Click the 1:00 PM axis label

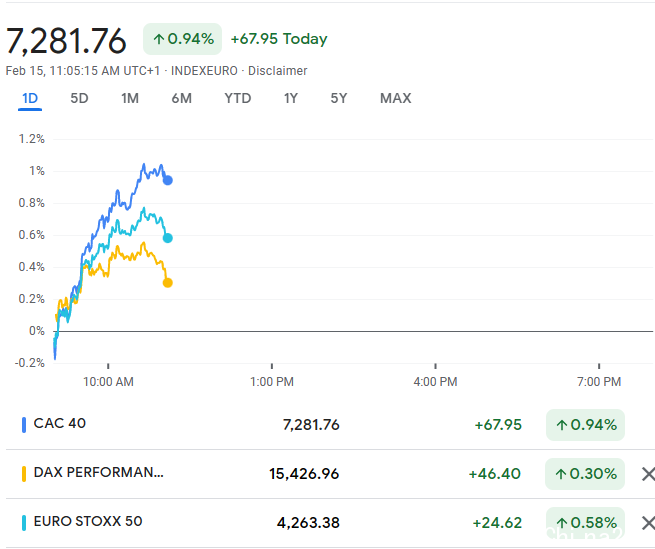272,382
